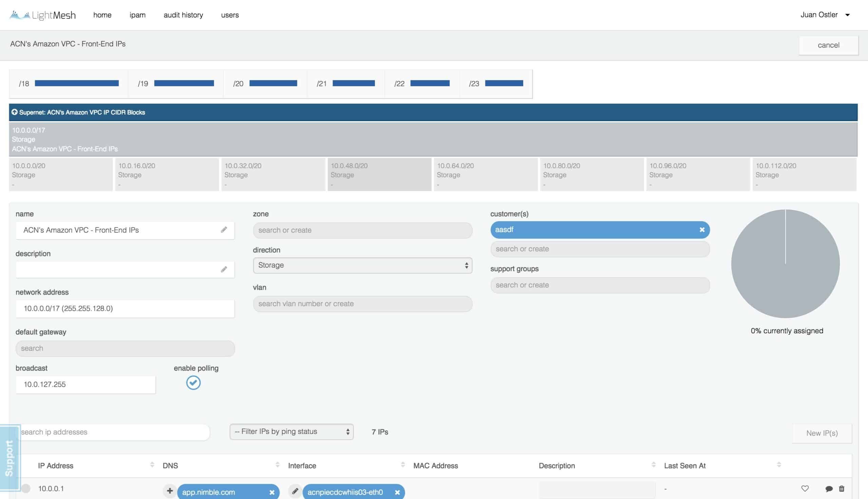Screen dimensions: 868x499
Task: Open the Juan Ostler user menu
Action: pos(825,15)
